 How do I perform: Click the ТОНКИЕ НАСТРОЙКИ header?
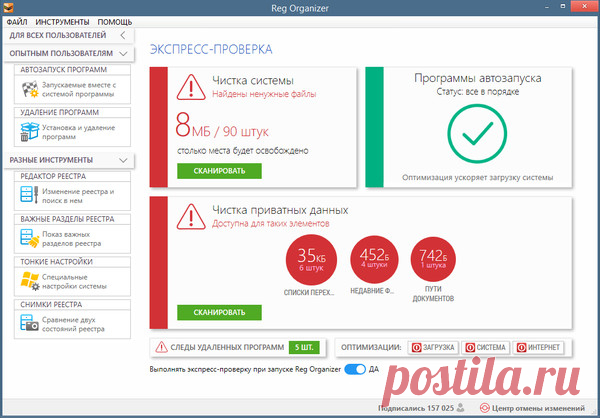tap(56, 262)
